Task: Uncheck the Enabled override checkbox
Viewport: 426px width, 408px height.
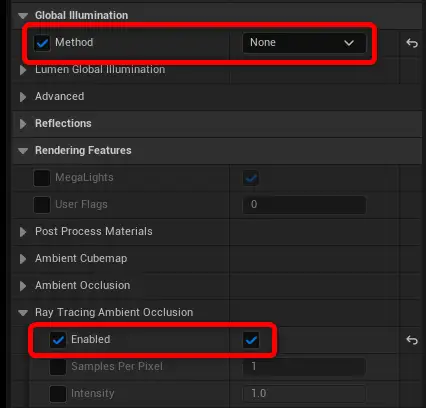Action: point(58,340)
